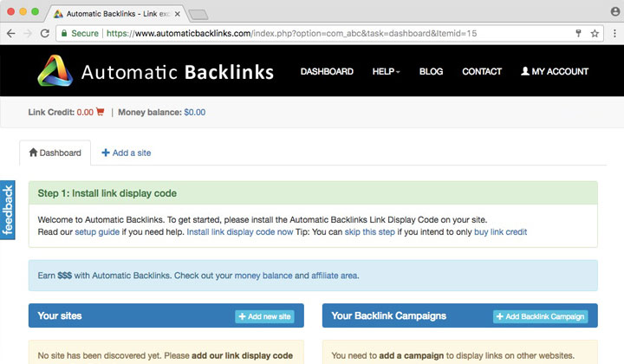This screenshot has width=624, height=364.
Task: Select the Dashboard tab with house icon
Action: coord(55,153)
